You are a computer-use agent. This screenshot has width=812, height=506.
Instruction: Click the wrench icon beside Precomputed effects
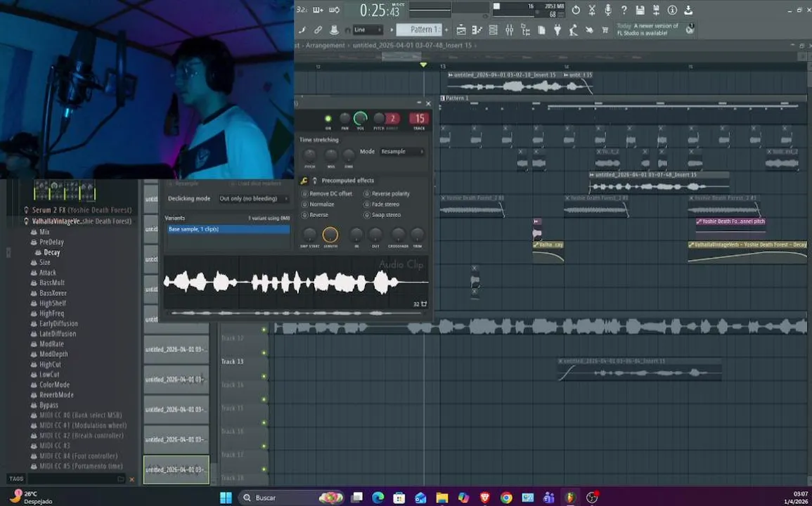(304, 181)
